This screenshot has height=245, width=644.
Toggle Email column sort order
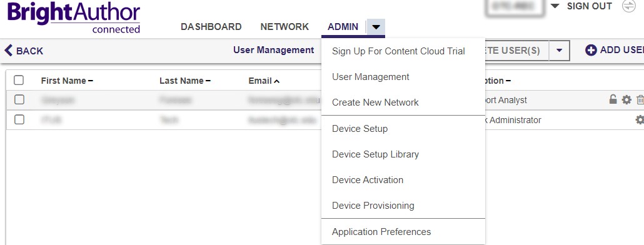(x=264, y=81)
